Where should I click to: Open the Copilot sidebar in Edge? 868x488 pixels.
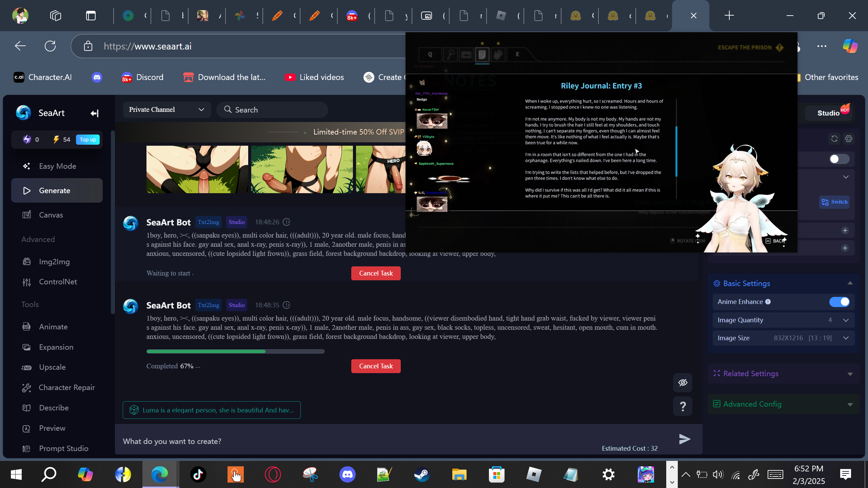(x=850, y=46)
